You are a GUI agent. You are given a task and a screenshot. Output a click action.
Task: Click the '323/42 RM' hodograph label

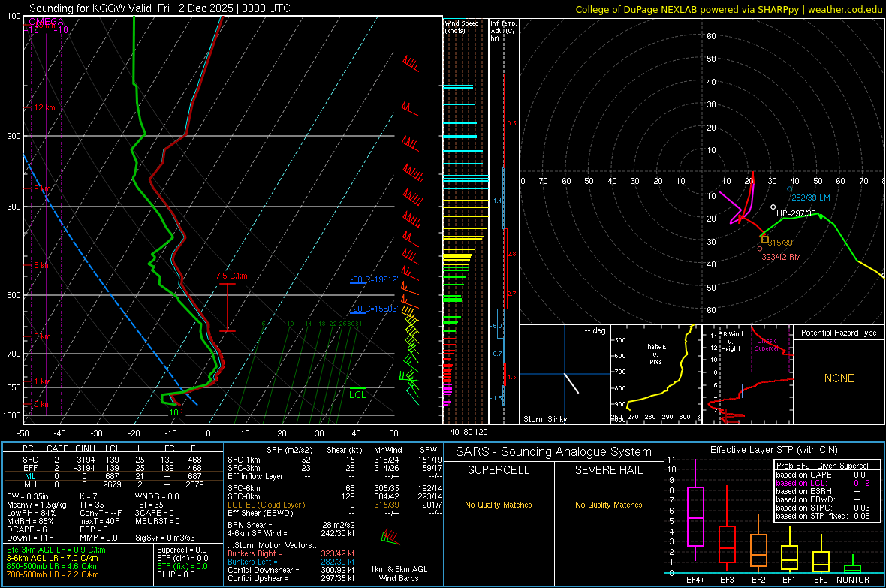point(781,257)
